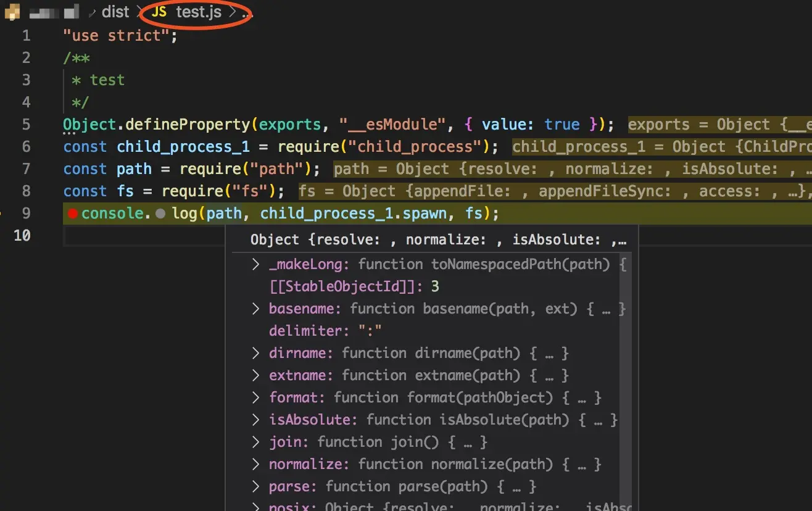The height and width of the screenshot is (511, 812).
Task: Click the breadcrumb separator chevron after dist
Action: click(x=138, y=11)
